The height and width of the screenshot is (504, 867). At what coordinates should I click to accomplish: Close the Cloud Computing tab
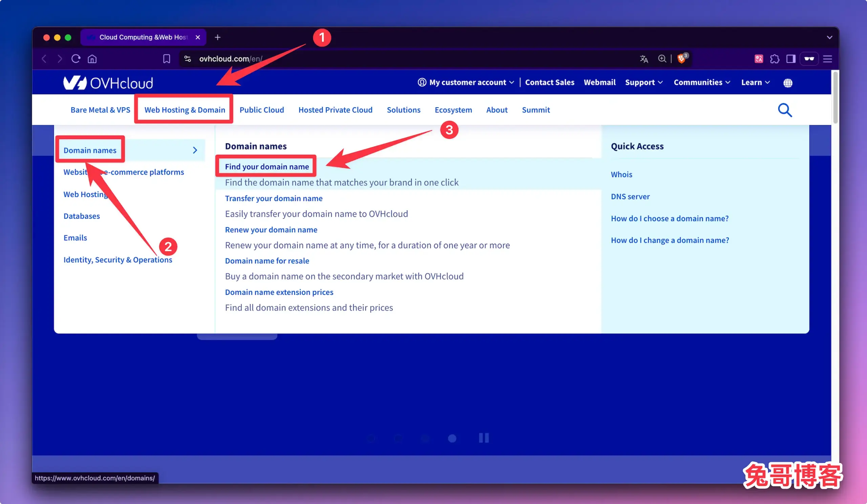coord(198,37)
